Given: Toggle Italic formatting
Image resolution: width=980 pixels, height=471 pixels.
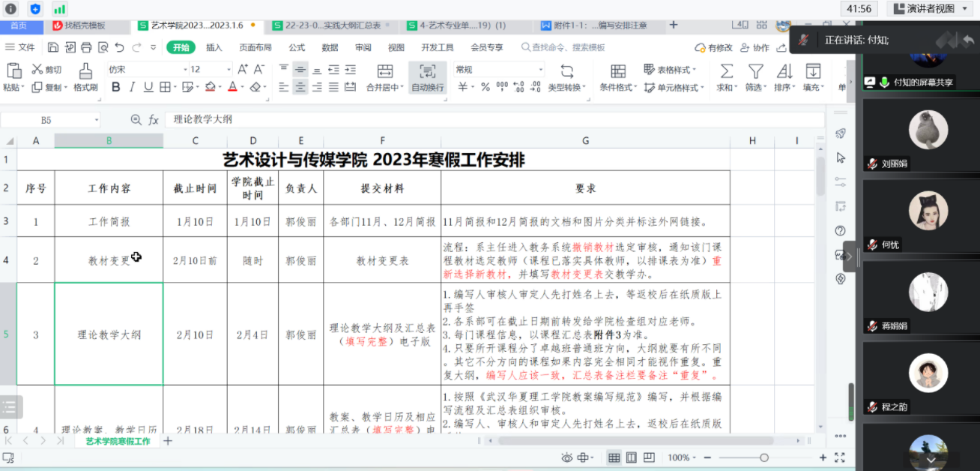Looking at the screenshot, I should point(132,87).
